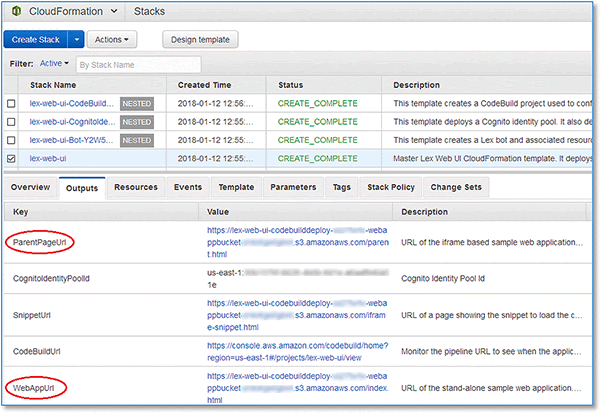Screen dimensions: 600x415
Task: Open the Change Sets tab
Action: [456, 187]
